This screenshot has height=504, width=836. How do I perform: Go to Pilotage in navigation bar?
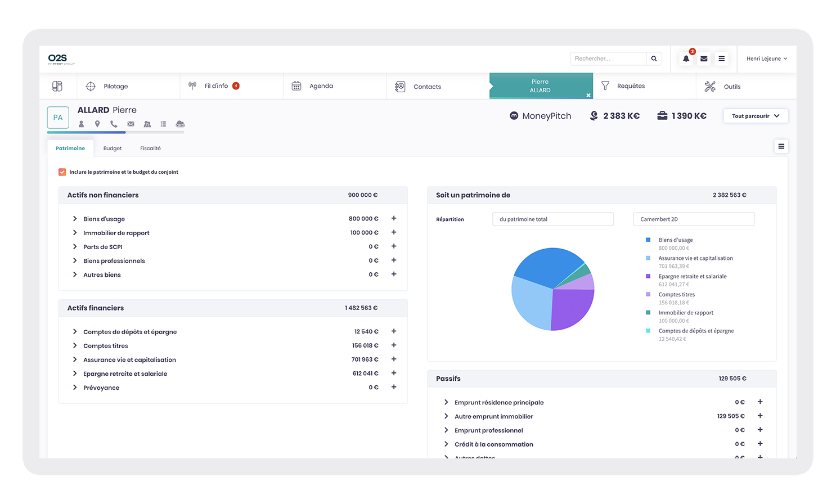pos(128,86)
